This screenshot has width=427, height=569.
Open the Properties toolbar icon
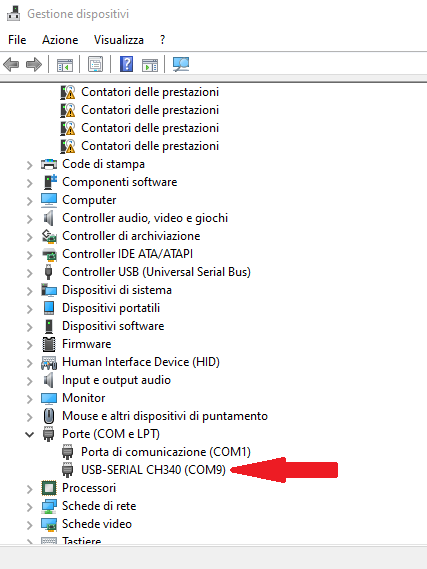[x=95, y=65]
